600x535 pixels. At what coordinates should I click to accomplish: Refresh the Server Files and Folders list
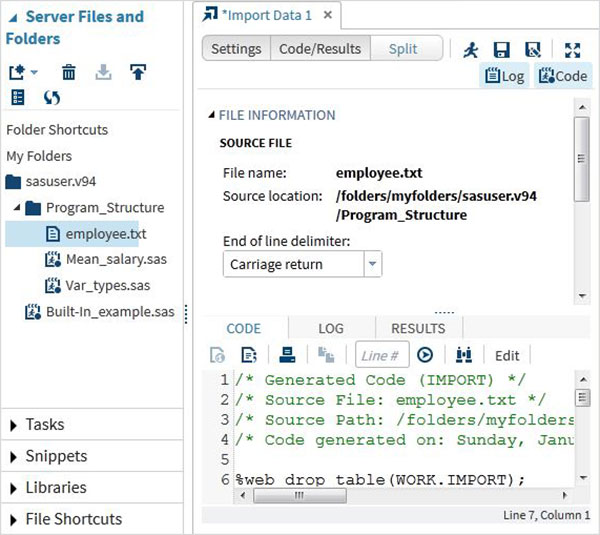click(52, 97)
